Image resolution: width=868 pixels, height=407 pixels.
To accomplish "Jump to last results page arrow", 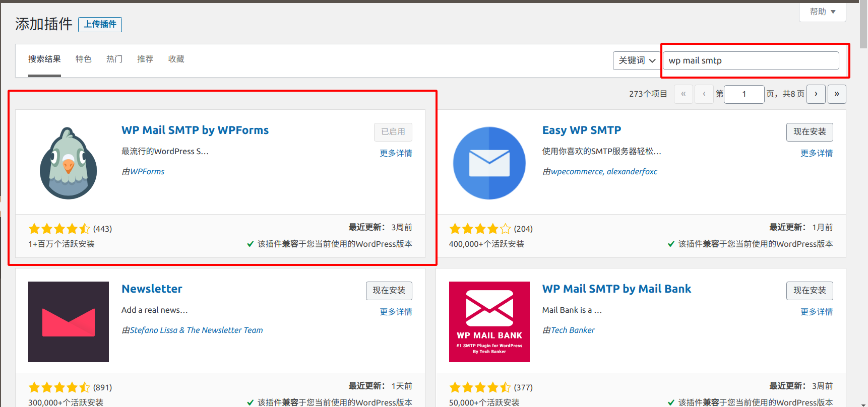I will (837, 94).
